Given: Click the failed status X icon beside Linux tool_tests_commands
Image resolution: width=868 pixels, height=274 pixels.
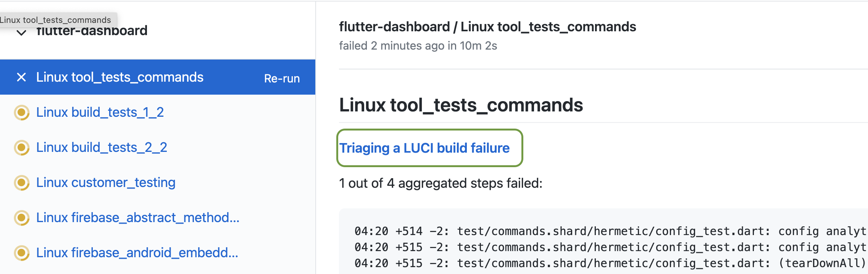Looking at the screenshot, I should pos(21,77).
